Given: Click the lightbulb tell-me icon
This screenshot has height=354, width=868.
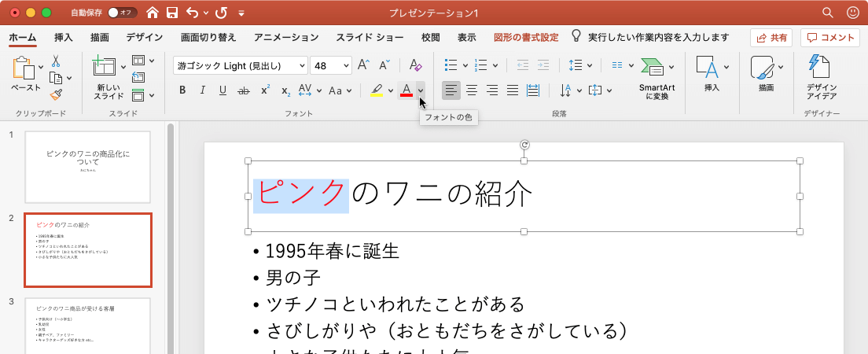Looking at the screenshot, I should tap(576, 36).
